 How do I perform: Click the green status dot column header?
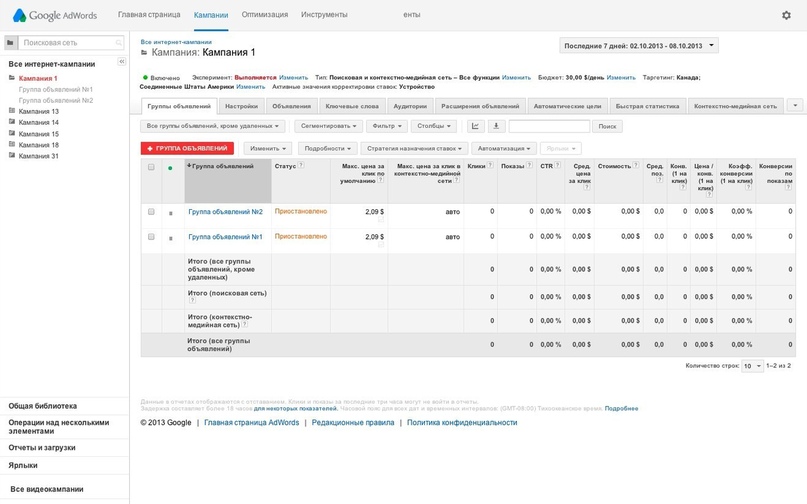point(170,168)
